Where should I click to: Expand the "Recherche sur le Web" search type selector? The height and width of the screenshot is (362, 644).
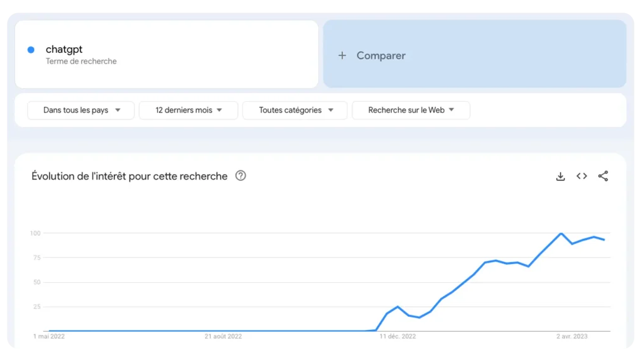pos(411,110)
